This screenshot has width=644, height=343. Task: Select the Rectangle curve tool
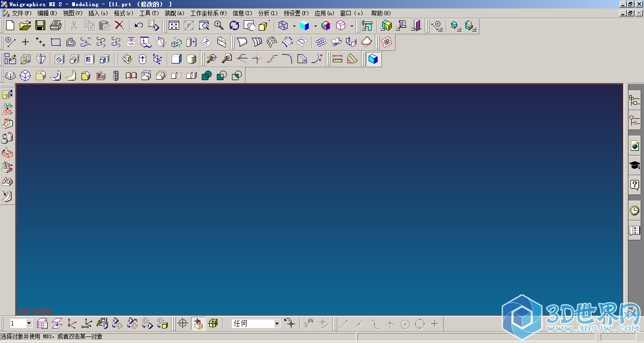pos(56,42)
